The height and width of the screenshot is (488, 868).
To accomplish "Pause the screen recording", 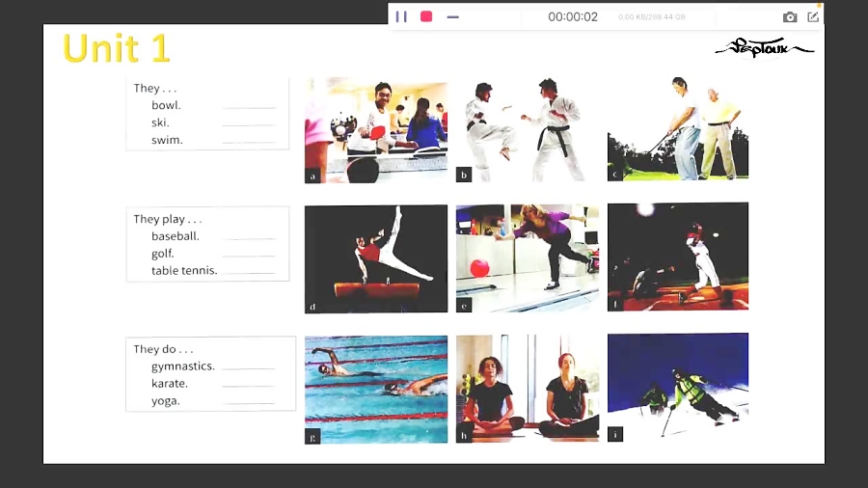I will point(401,16).
